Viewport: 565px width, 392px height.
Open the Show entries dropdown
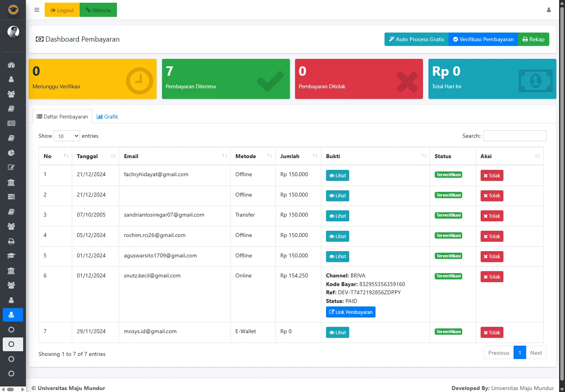point(67,136)
